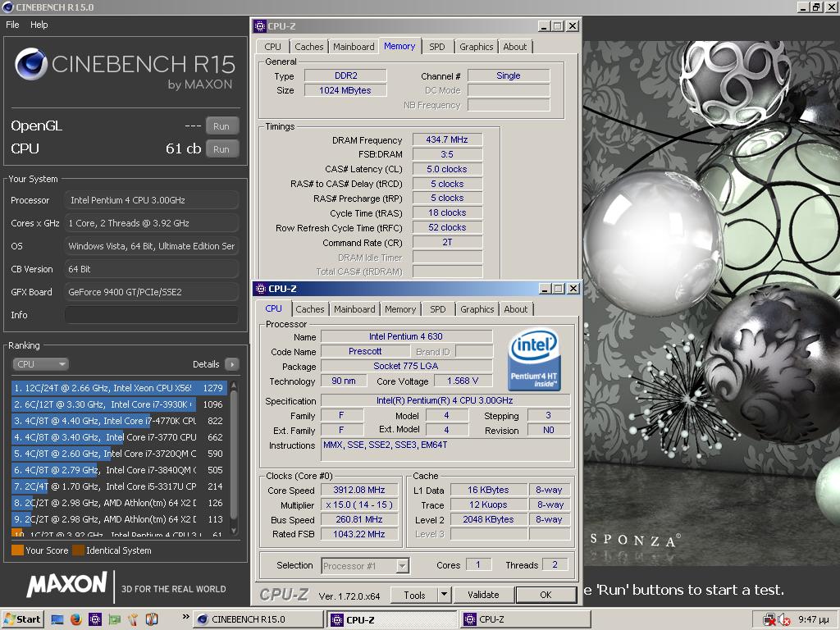Select ranking row 4 Core i7-3770
Viewport: 840px width, 630px height.
click(x=119, y=437)
